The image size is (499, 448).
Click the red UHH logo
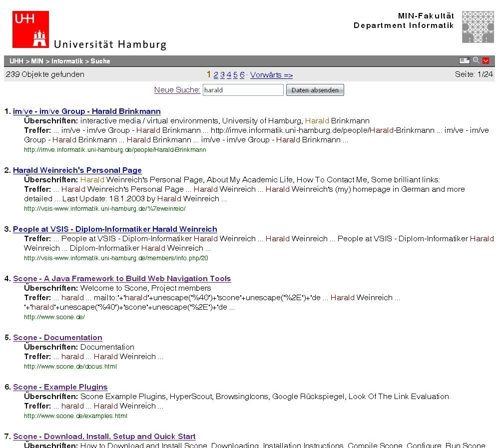(30, 29)
